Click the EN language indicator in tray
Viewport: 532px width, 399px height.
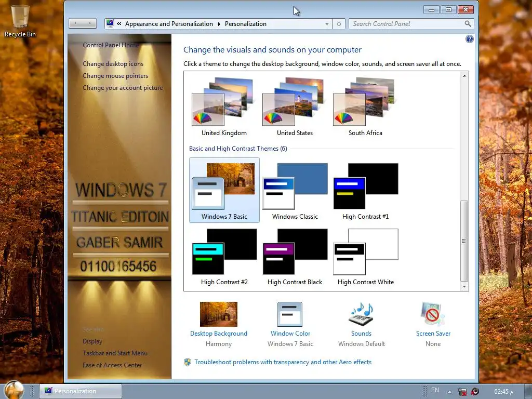(x=435, y=391)
